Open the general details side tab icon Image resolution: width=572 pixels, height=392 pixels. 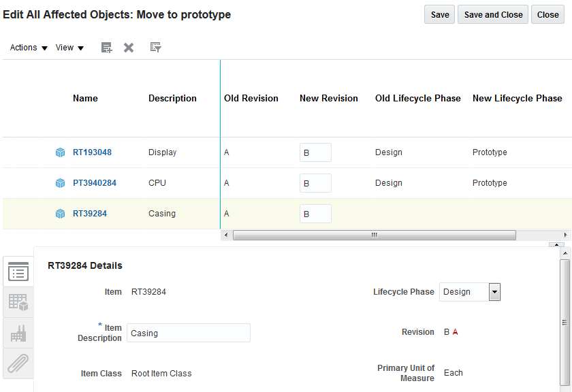tap(18, 272)
